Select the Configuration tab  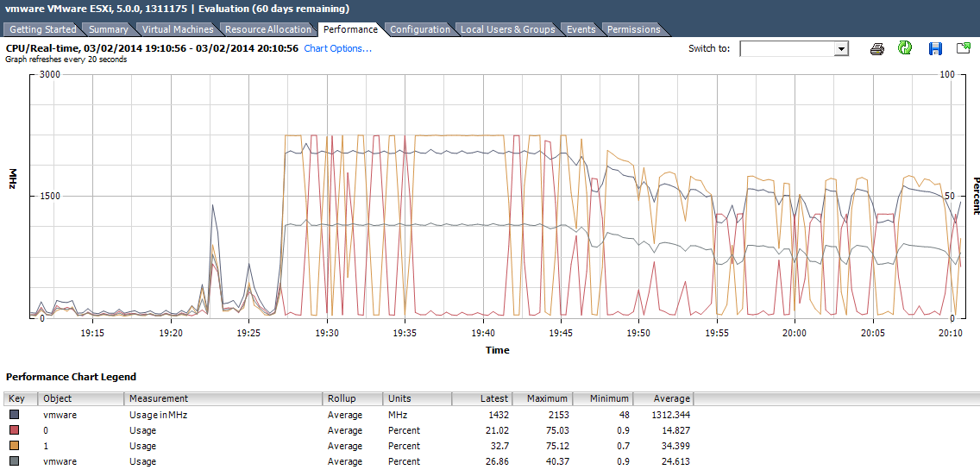(419, 29)
